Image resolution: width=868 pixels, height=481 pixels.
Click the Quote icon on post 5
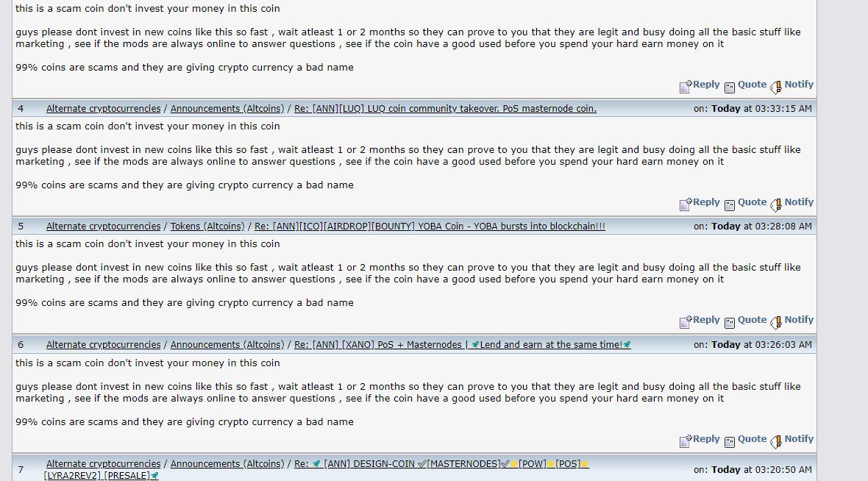pyautogui.click(x=730, y=324)
